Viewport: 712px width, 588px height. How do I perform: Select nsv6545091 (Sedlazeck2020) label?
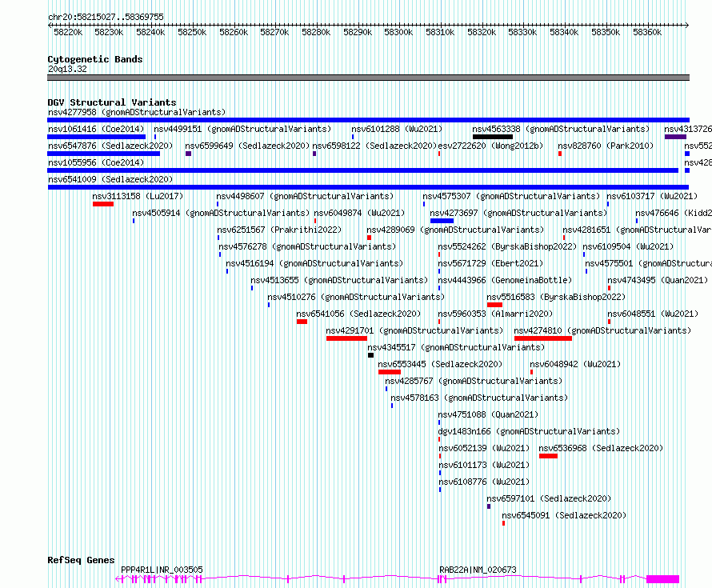(564, 515)
